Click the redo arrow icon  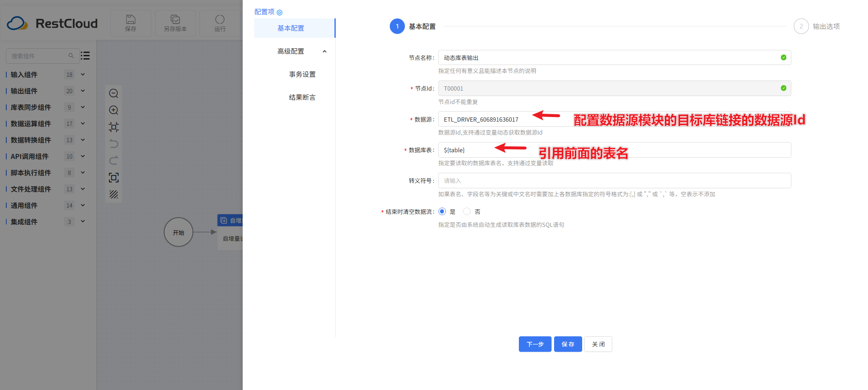114,161
